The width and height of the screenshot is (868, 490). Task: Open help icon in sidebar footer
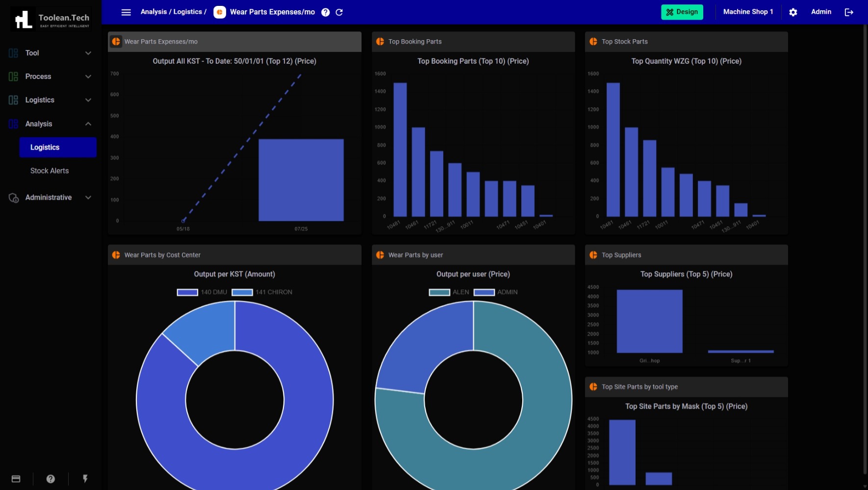click(x=51, y=479)
